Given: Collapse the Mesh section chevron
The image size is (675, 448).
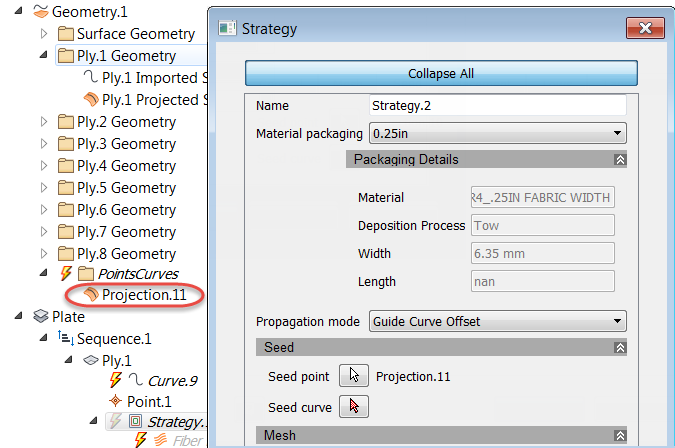Looking at the screenshot, I should tap(620, 436).
